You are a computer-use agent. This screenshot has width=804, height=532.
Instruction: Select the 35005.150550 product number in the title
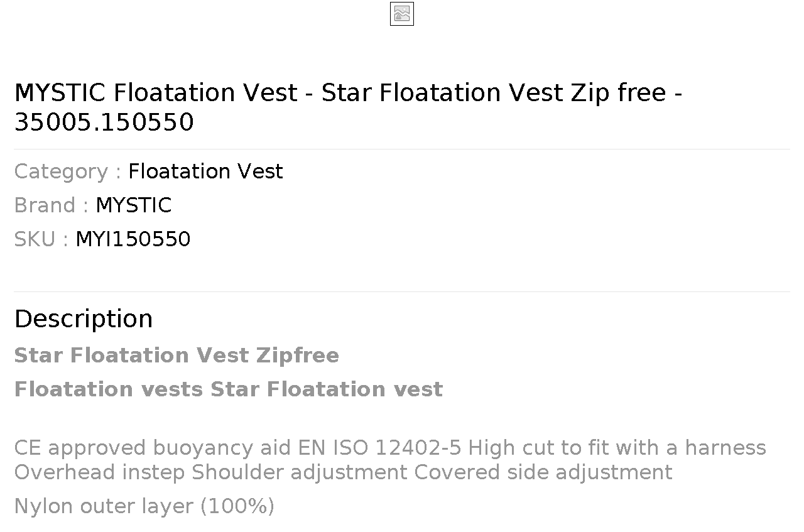pos(104,122)
